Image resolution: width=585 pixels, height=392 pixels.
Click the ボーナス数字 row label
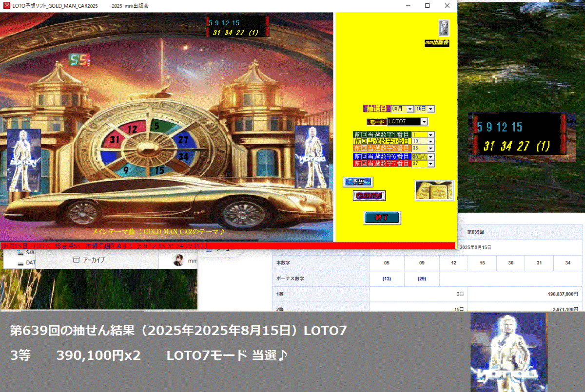[290, 279]
